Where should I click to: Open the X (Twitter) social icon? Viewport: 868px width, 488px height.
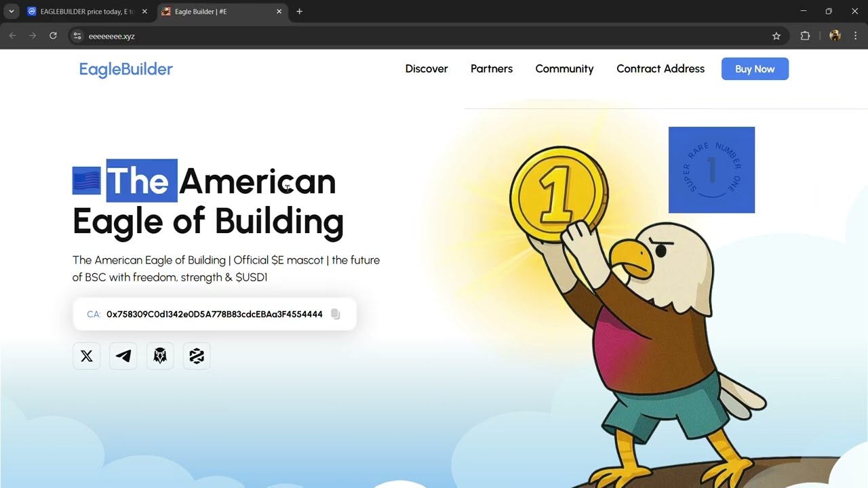pyautogui.click(x=87, y=356)
